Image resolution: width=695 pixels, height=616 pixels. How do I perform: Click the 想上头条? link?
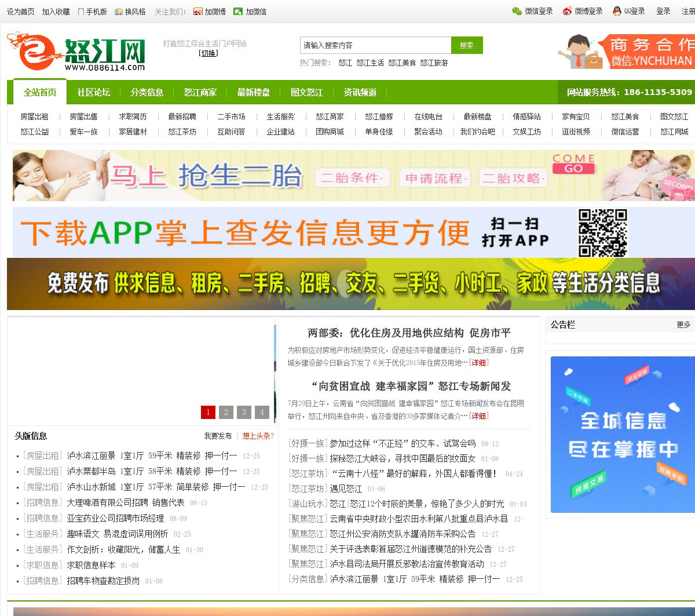258,436
